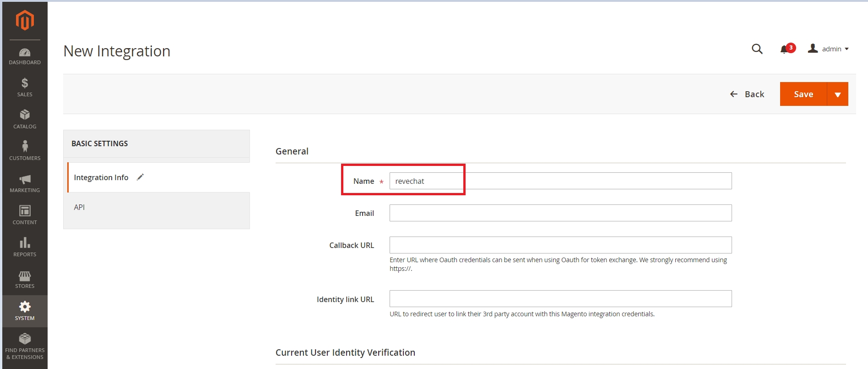Go Back to integrations list

tap(747, 94)
